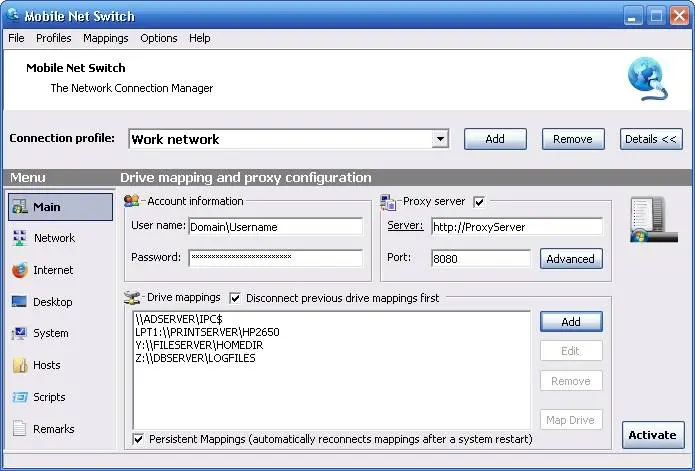Switch to the Internet section label

(53, 270)
